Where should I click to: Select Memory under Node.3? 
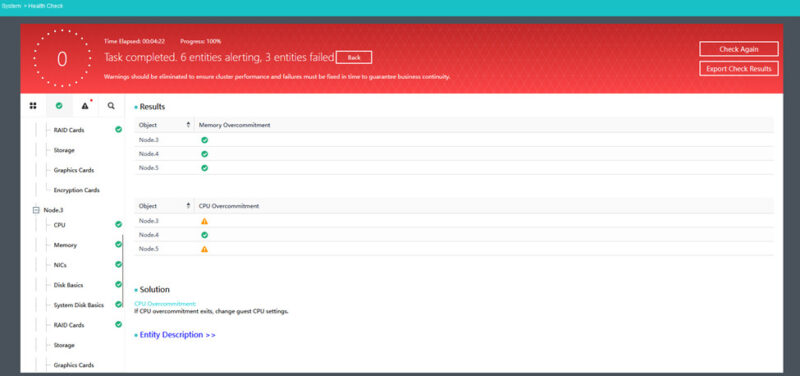point(65,245)
